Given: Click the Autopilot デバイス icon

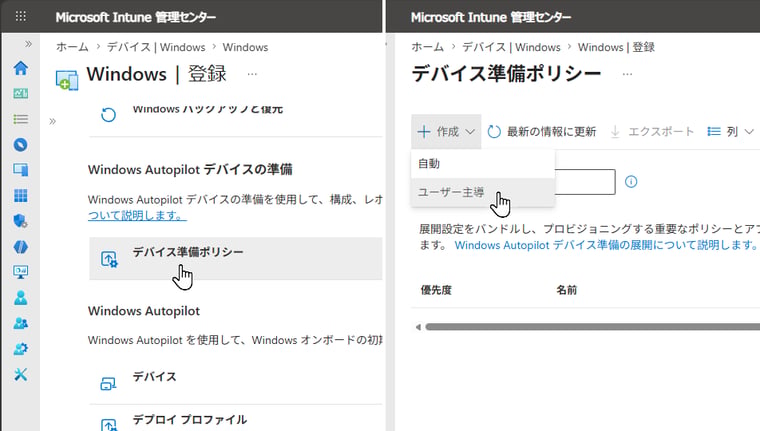Looking at the screenshot, I should pos(108,384).
